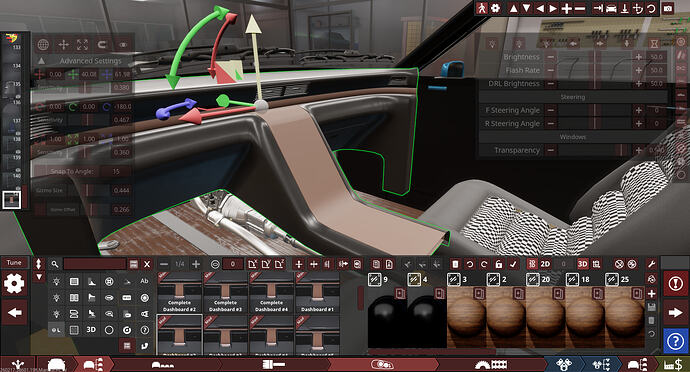Select the Complete Dashboard #2 thumbnail
This screenshot has height=372, width=690.
(x=180, y=292)
